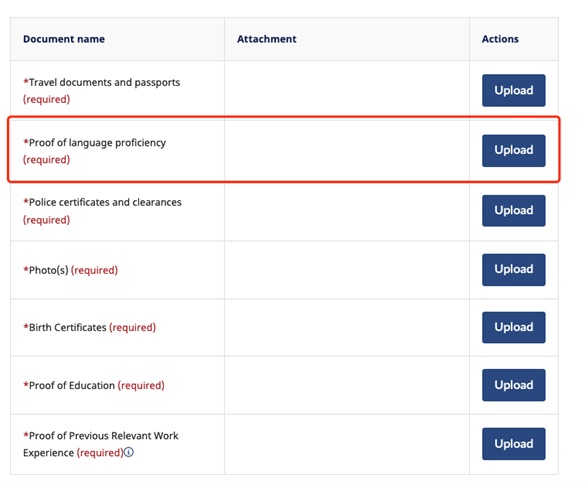Click the info icon beside Work Experience

129,452
